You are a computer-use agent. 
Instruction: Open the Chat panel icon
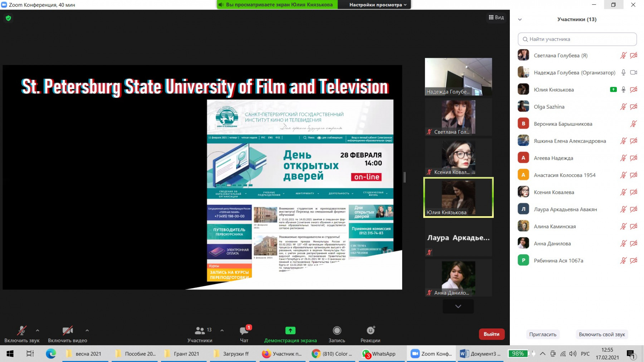(244, 331)
